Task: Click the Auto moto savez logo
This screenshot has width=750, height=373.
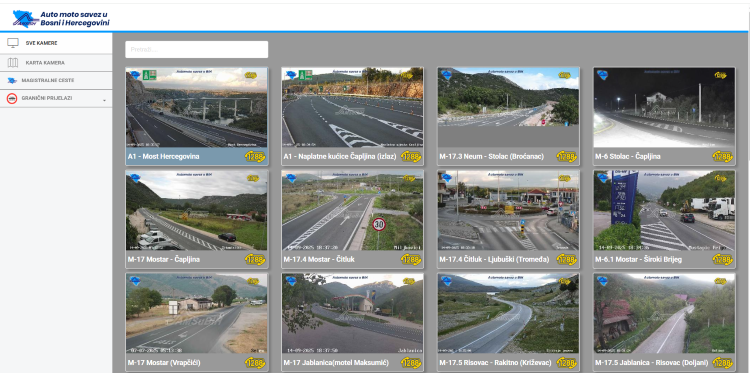Action: click(x=61, y=18)
